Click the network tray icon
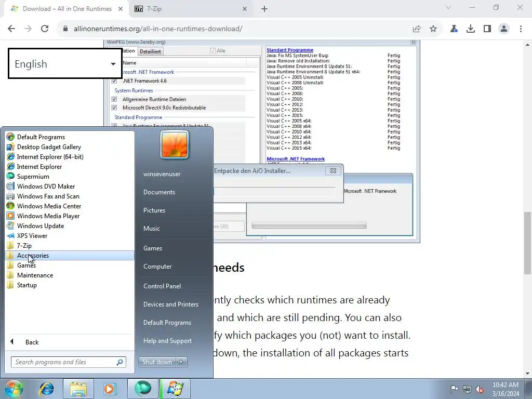 [467, 389]
